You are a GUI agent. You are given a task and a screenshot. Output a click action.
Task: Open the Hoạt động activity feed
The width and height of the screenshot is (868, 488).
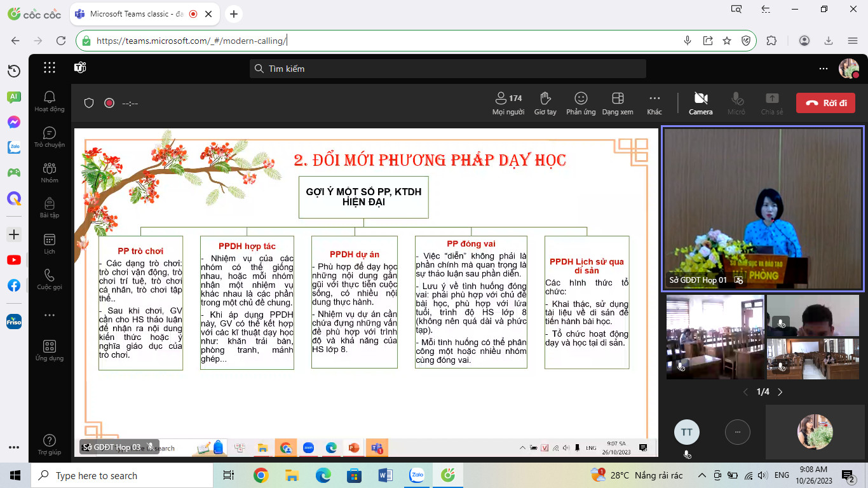coord(50,101)
